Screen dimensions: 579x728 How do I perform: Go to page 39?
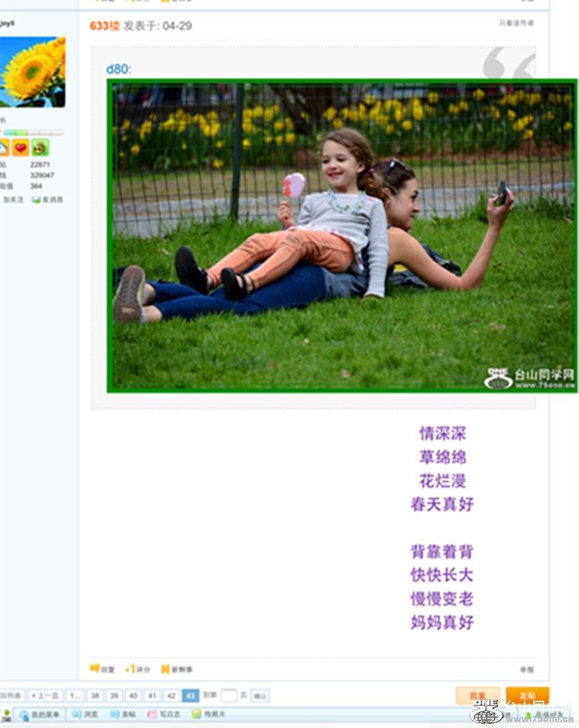[x=114, y=695]
